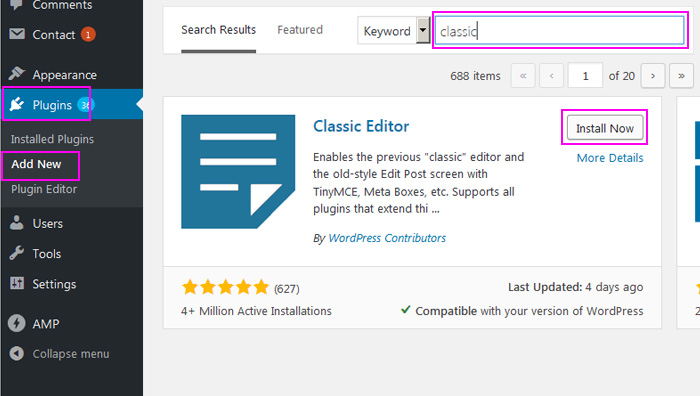Viewport: 700px width, 396px height.
Task: Click the five-star rating of Classic Editor
Action: point(225,287)
